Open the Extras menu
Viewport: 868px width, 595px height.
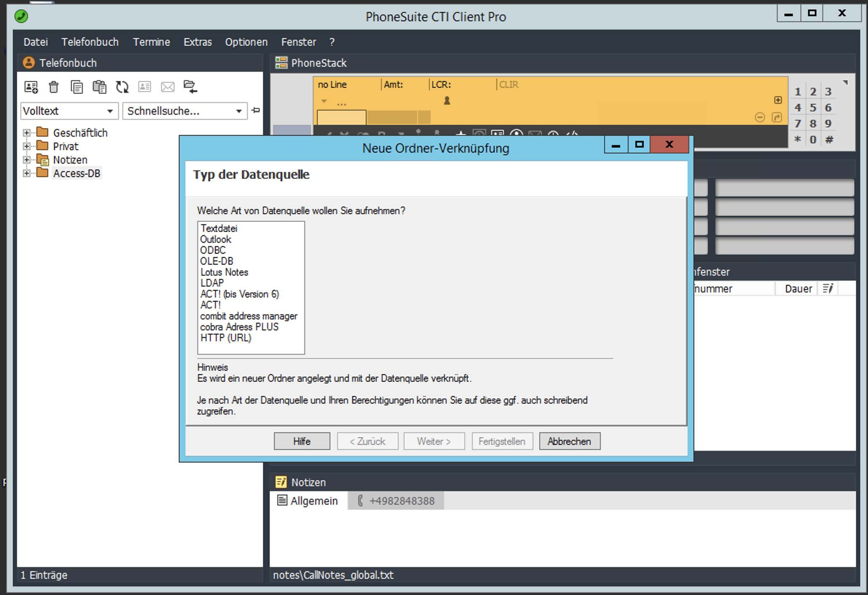198,42
